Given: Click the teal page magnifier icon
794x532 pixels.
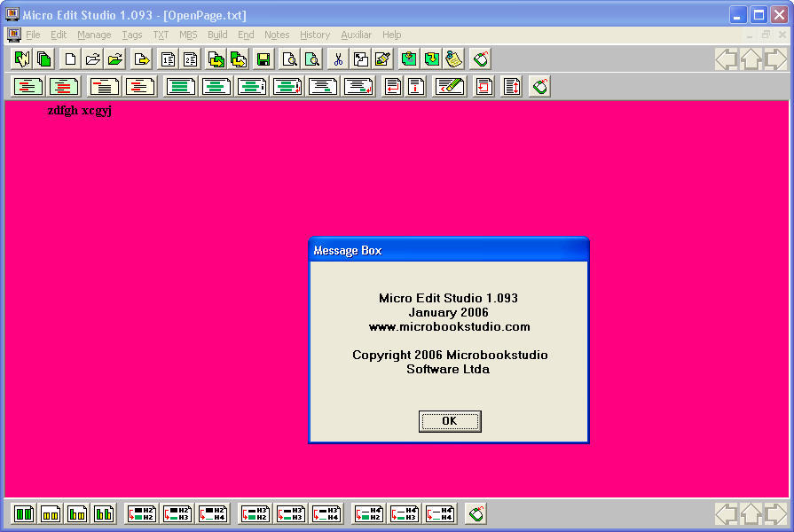Looking at the screenshot, I should coord(312,59).
